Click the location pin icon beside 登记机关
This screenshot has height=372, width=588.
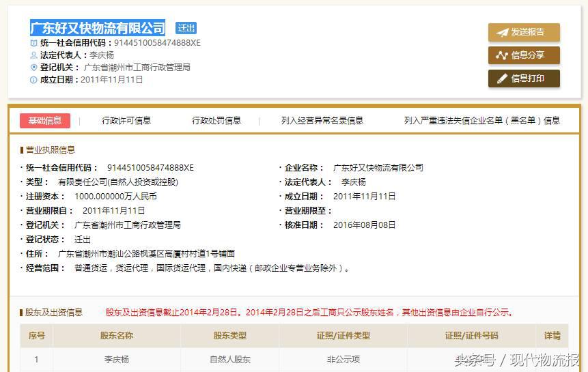33,68
